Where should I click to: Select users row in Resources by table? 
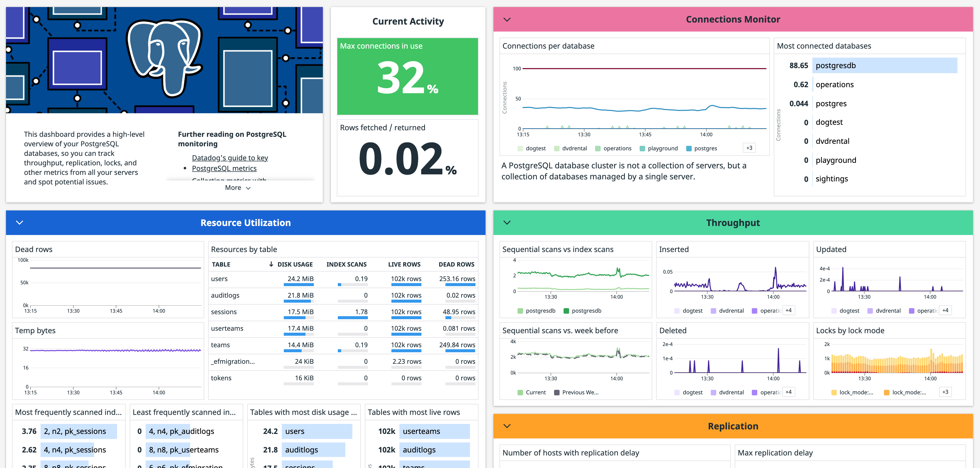tap(219, 279)
